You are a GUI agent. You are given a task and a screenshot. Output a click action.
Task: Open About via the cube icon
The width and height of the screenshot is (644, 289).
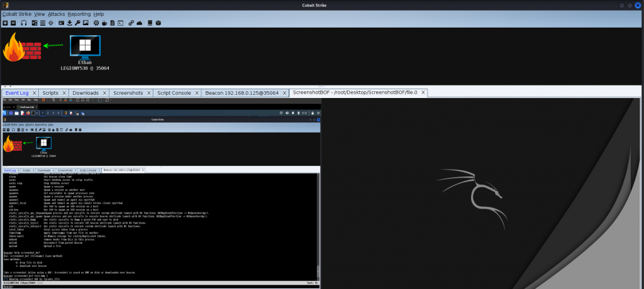(158, 23)
